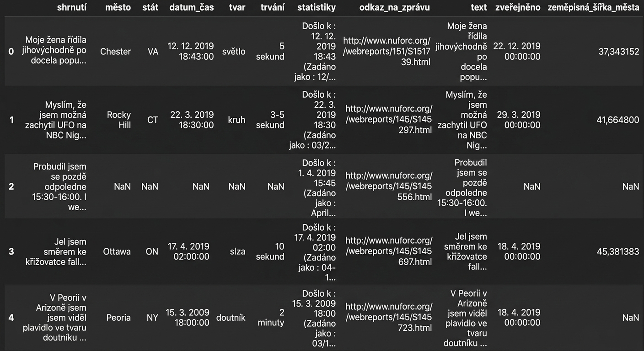Select the zveřejněno column header

517,7
